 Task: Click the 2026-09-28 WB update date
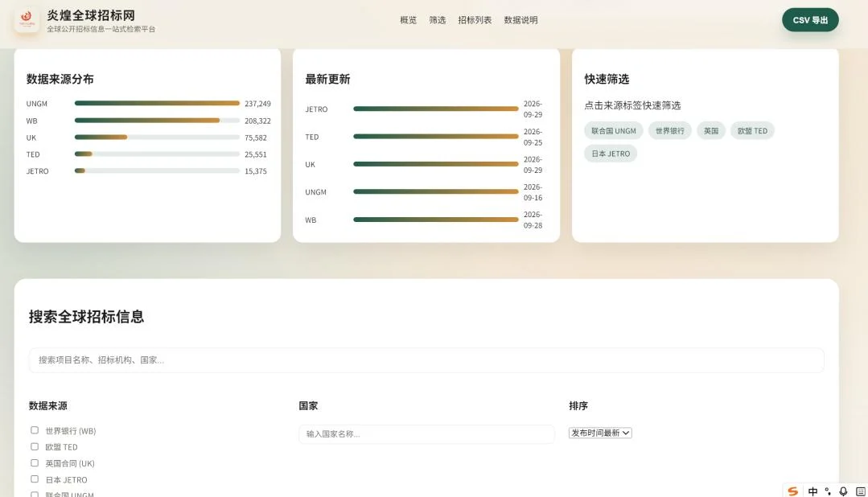coord(533,220)
